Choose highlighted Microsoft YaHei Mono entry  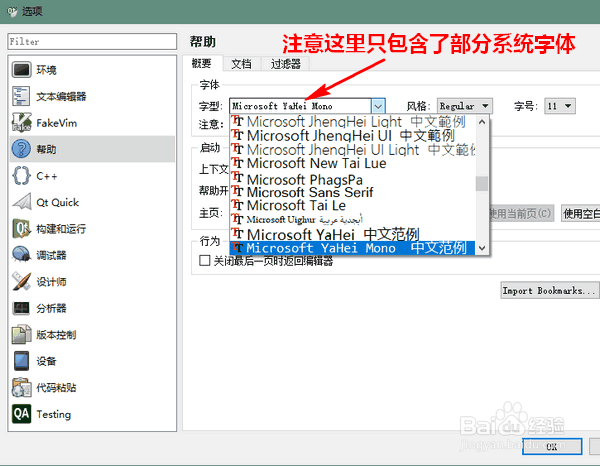coord(353,248)
